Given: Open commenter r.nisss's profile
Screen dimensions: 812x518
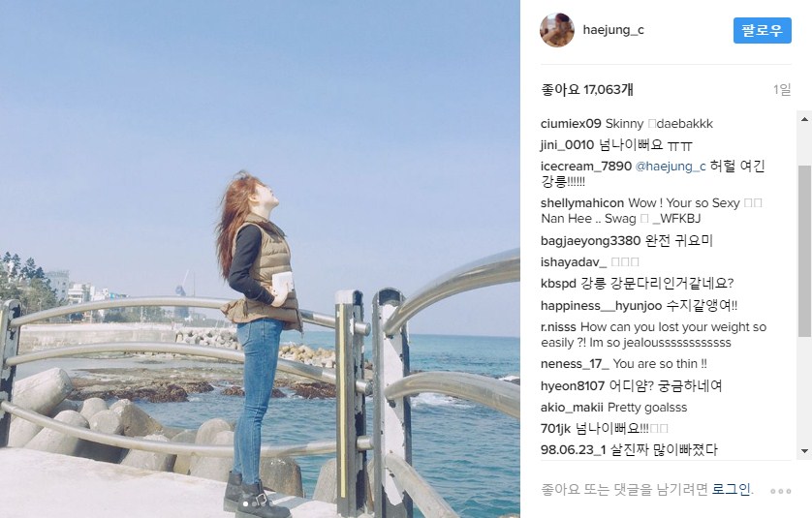Looking at the screenshot, I should point(558,327).
